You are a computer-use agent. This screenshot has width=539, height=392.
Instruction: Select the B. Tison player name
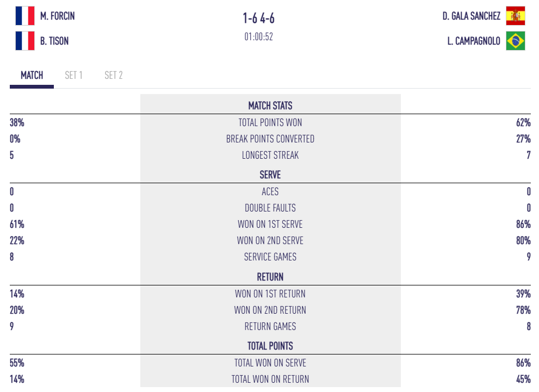click(x=54, y=41)
